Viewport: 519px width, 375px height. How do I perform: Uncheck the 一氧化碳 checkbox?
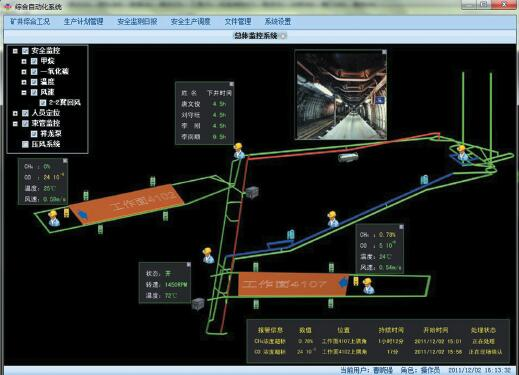34,71
